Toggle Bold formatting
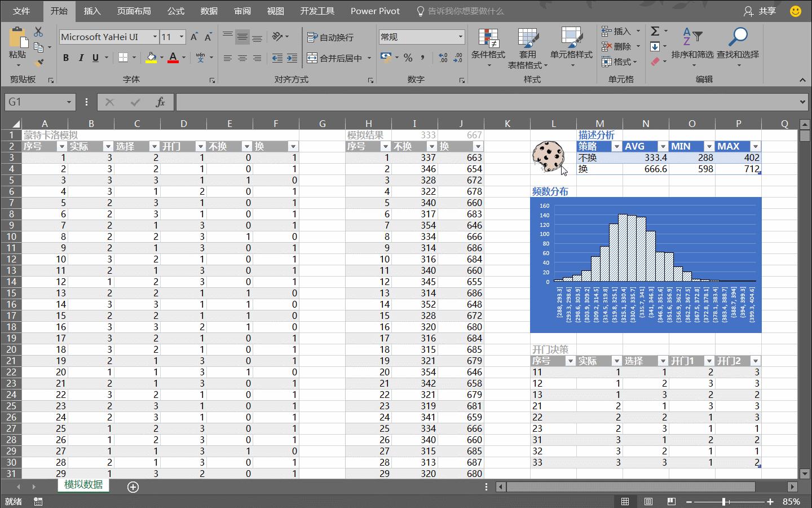Viewport: 812px width, 508px height. tap(66, 58)
